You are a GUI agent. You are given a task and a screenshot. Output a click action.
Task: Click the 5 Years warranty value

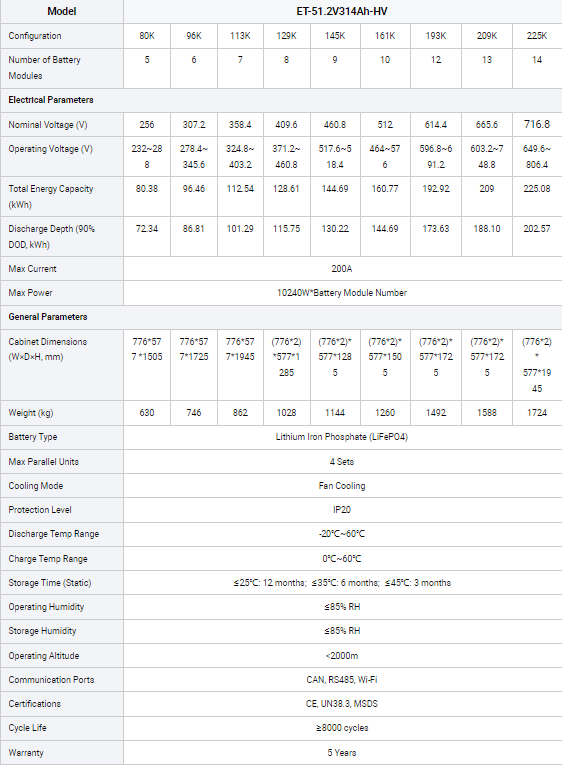coord(341,752)
